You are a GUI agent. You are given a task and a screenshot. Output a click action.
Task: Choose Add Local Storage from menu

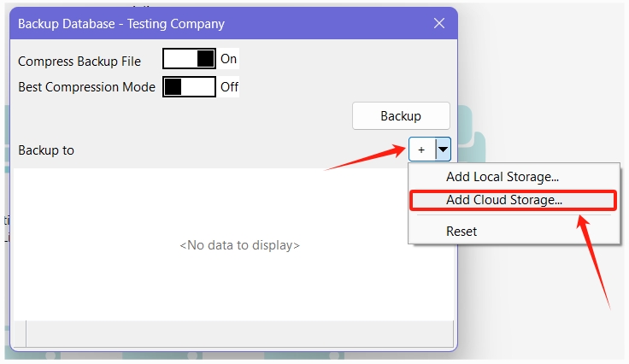pos(503,177)
